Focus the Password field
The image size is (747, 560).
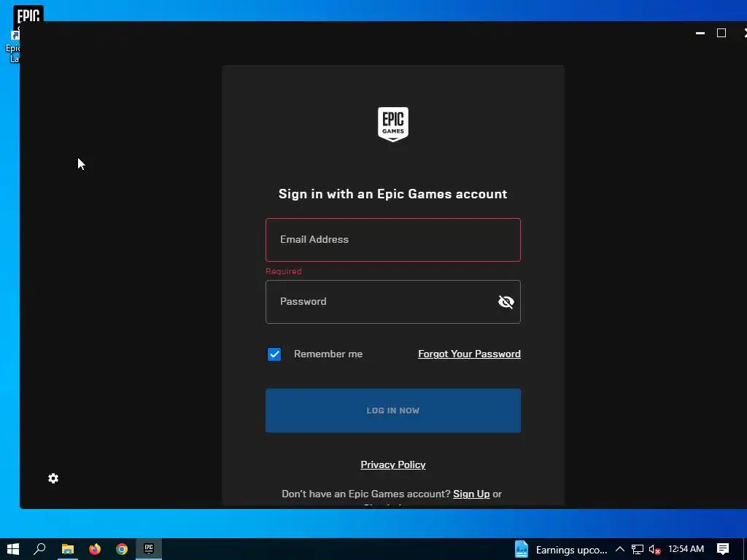click(393, 302)
